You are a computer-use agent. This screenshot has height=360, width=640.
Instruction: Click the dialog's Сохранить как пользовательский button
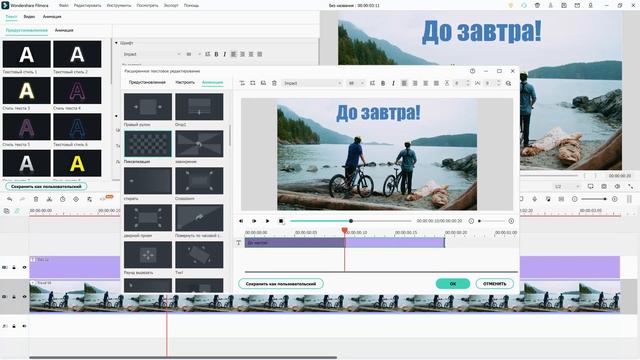pyautogui.click(x=281, y=284)
